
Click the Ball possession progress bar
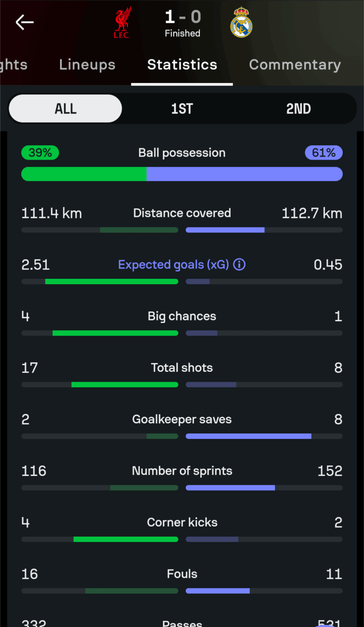click(182, 174)
